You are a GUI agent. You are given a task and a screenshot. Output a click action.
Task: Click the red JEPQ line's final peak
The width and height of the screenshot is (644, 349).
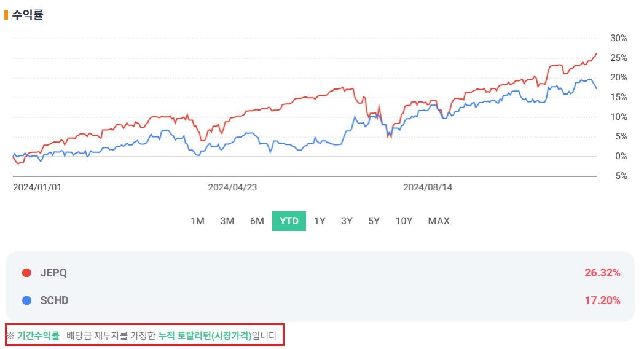pos(596,54)
